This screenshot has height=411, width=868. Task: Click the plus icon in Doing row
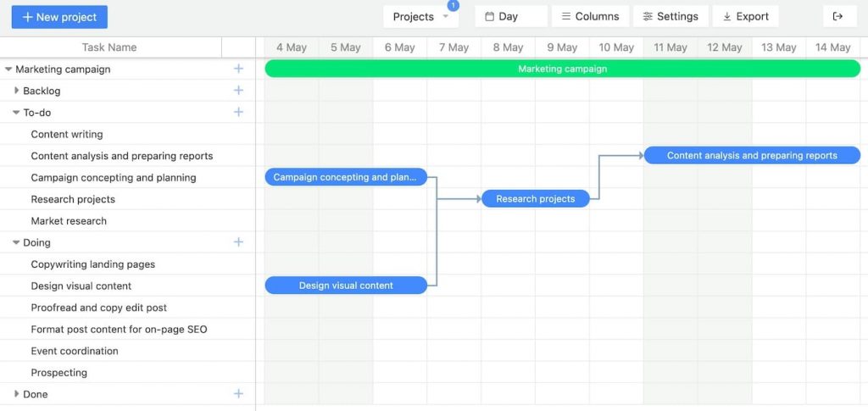coord(238,242)
